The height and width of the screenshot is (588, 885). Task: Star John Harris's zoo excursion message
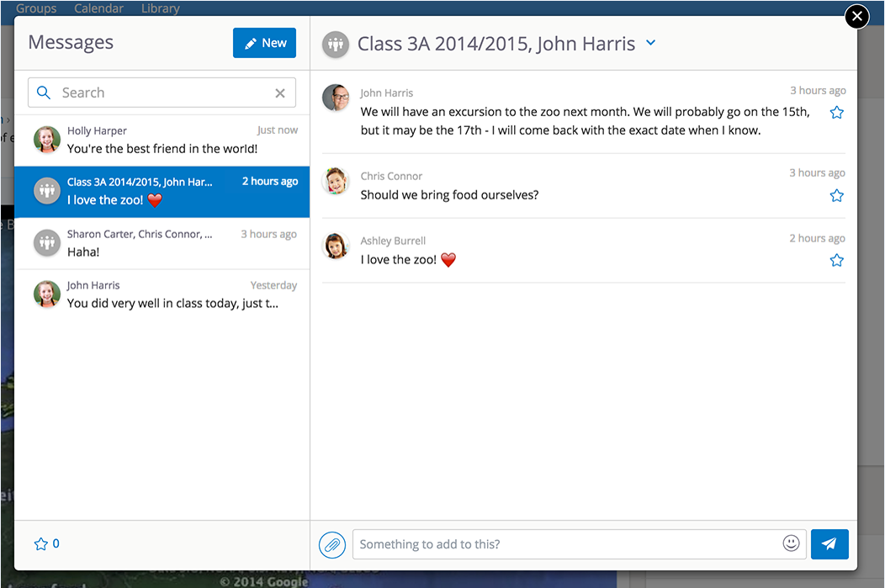click(x=836, y=113)
